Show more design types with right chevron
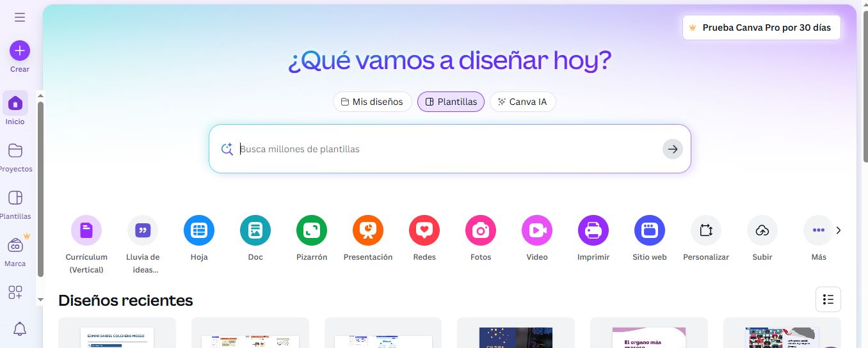 (x=839, y=230)
